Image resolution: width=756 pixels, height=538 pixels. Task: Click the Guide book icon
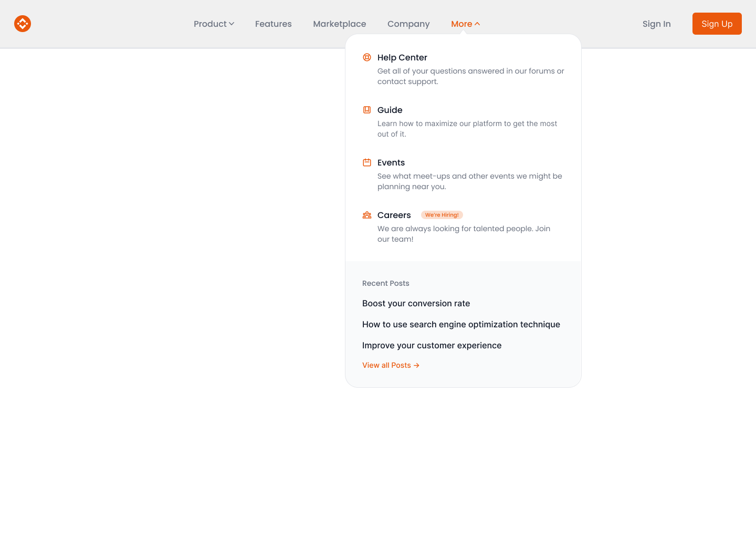coord(366,109)
